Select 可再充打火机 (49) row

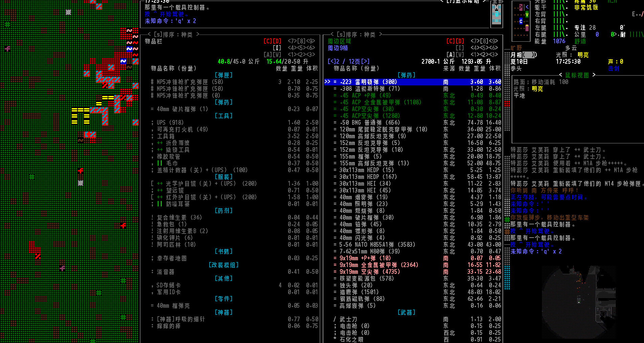(234, 129)
